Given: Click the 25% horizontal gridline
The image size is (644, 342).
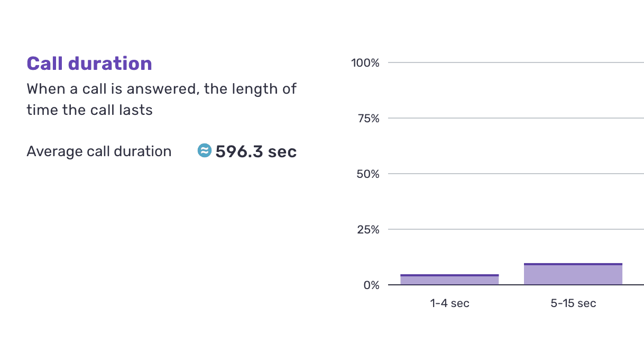Looking at the screenshot, I should click(x=516, y=229).
